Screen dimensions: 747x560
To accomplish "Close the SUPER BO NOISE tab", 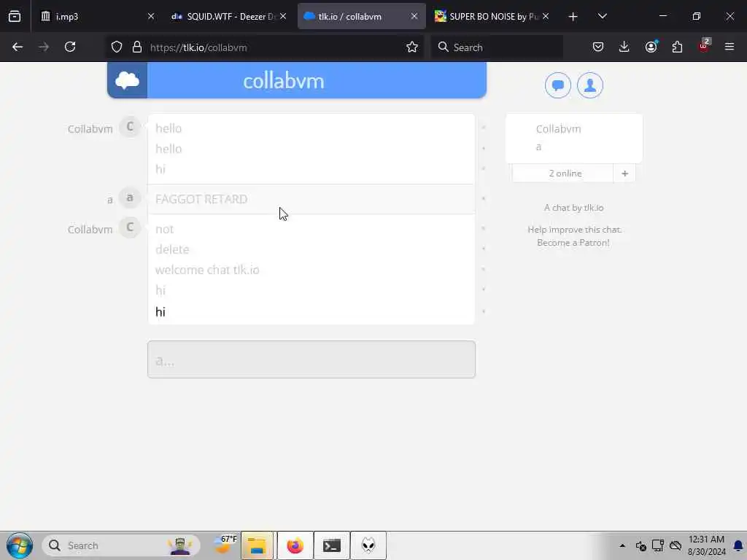I will point(546,16).
